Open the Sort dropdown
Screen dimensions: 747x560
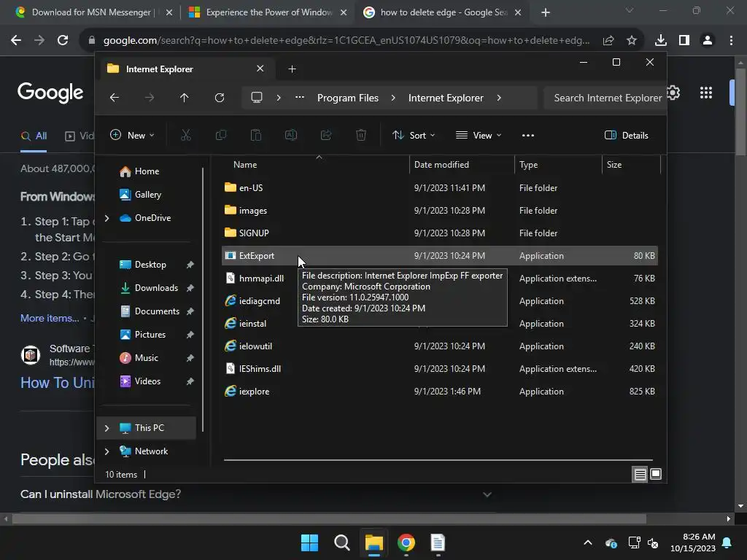[413, 135]
